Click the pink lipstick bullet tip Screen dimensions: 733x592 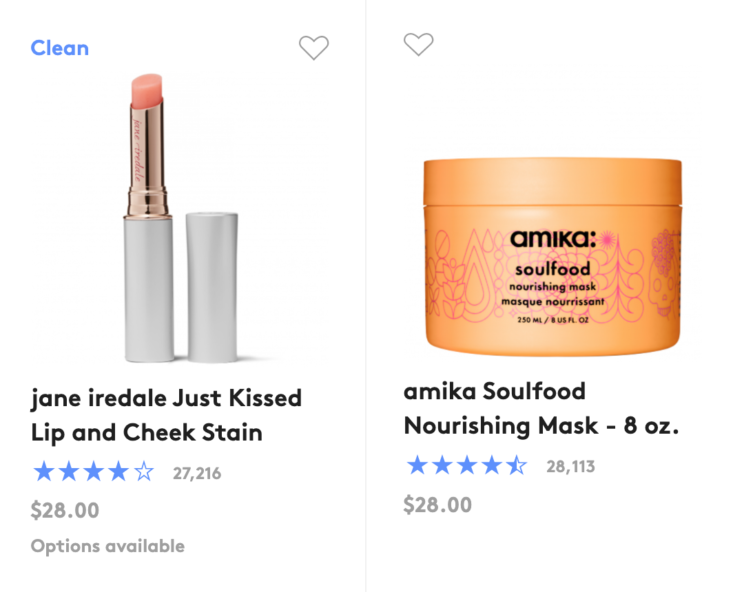click(147, 91)
